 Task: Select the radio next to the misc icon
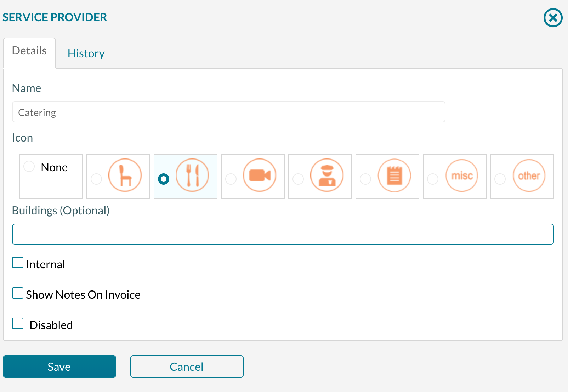point(433,179)
